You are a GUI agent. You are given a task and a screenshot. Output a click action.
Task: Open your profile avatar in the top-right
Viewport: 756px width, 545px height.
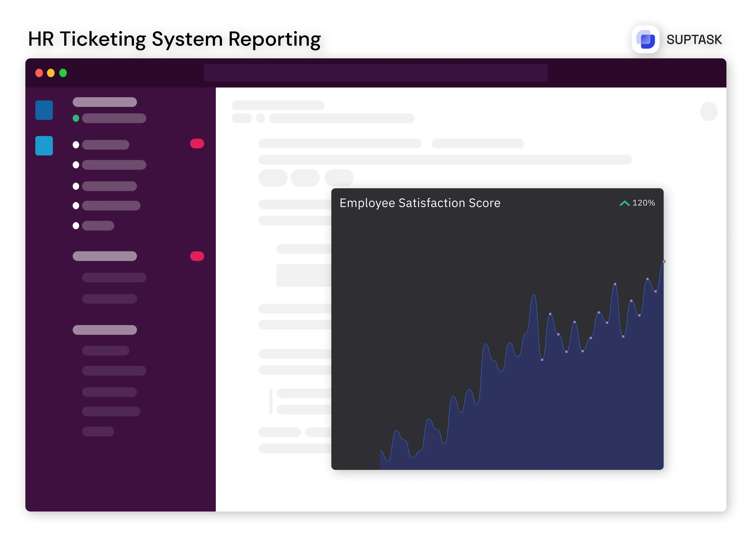tap(709, 111)
